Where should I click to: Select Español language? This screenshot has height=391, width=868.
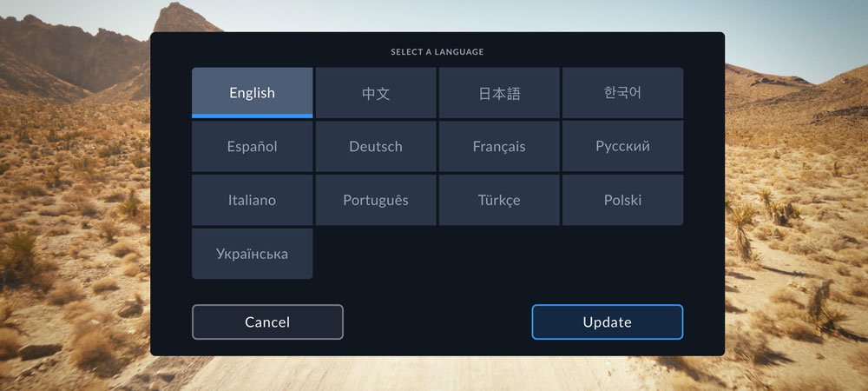coord(252,146)
